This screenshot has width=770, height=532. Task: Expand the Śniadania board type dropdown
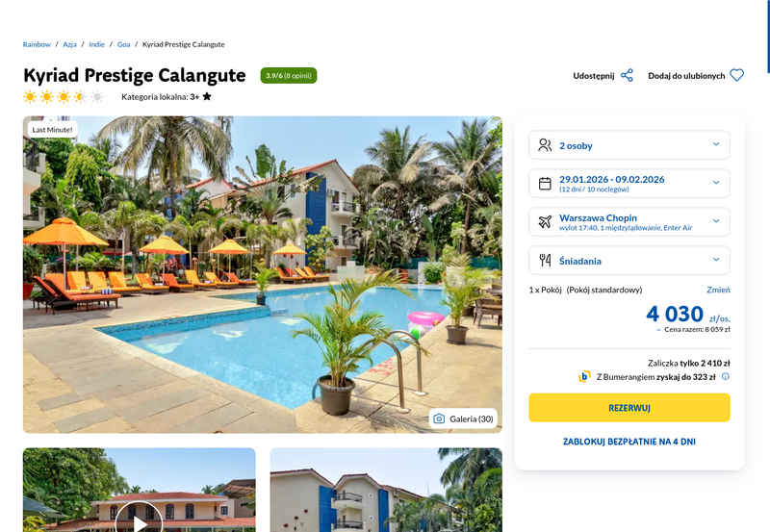629,260
